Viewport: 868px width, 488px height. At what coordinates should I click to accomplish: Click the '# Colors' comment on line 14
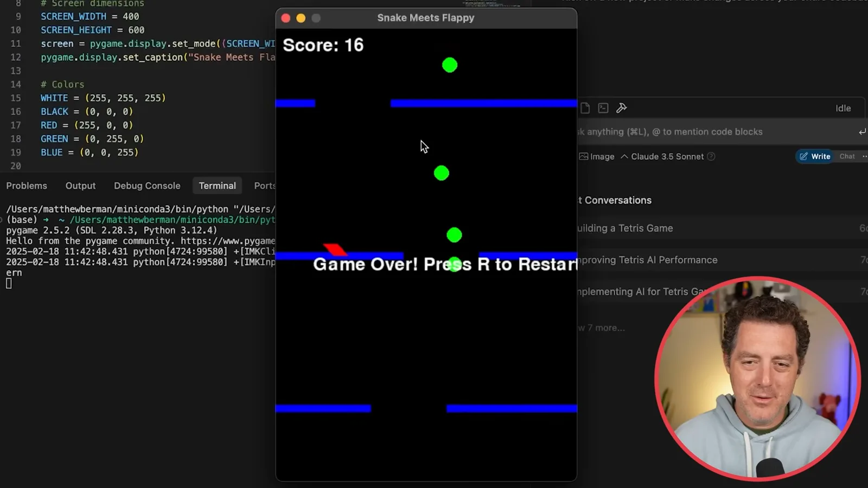(62, 85)
